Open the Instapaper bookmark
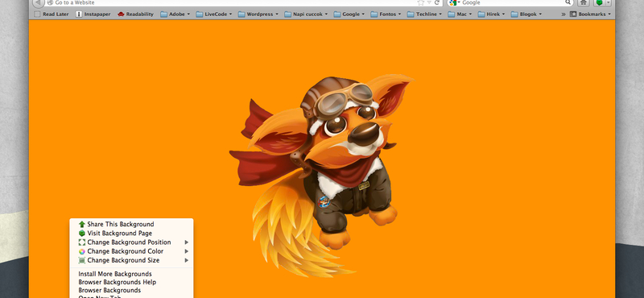644x298 pixels. (x=93, y=14)
